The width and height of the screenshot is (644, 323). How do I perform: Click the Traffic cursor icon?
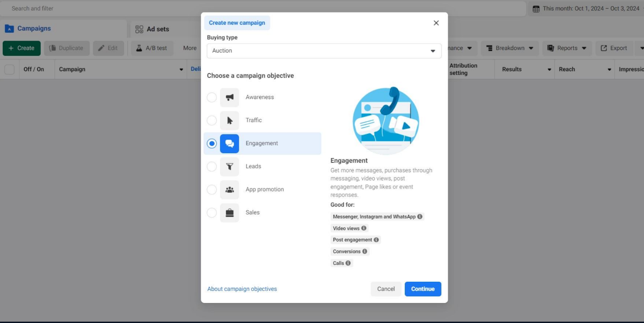click(229, 120)
